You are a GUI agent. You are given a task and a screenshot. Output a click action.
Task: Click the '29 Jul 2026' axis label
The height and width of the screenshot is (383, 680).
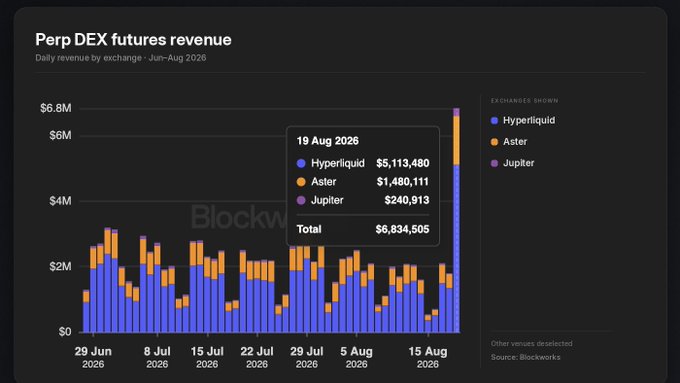(307, 357)
